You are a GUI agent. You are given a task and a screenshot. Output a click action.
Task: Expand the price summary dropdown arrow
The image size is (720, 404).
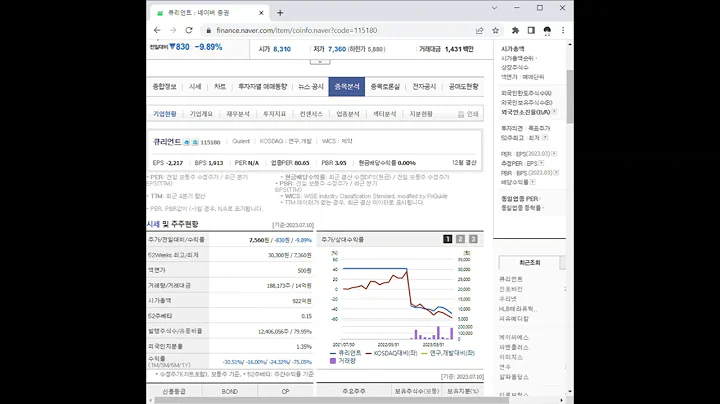(x=320, y=62)
